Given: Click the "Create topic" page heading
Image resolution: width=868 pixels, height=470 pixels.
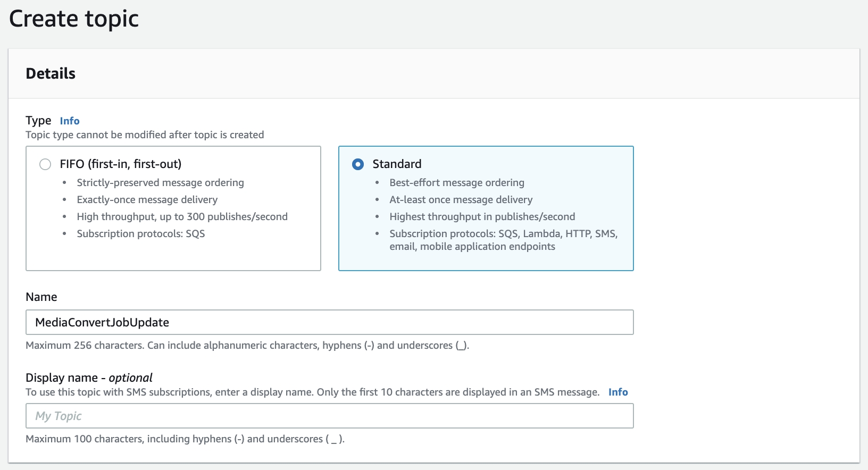Looking at the screenshot, I should (x=74, y=19).
